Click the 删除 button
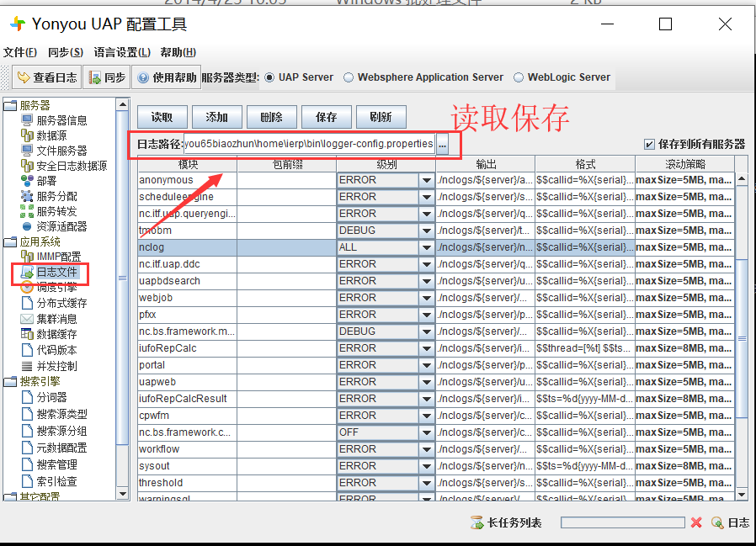756x546 pixels. coord(271,117)
